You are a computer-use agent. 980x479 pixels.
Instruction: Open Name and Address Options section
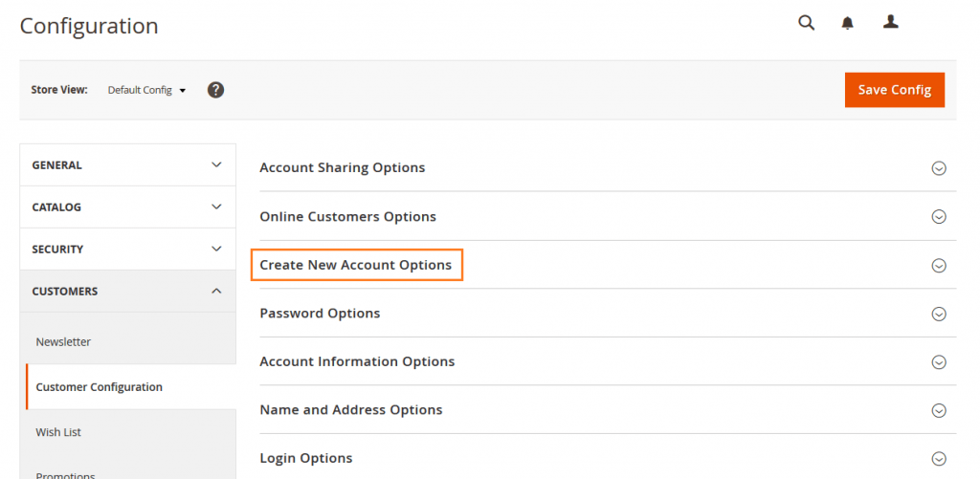point(351,410)
